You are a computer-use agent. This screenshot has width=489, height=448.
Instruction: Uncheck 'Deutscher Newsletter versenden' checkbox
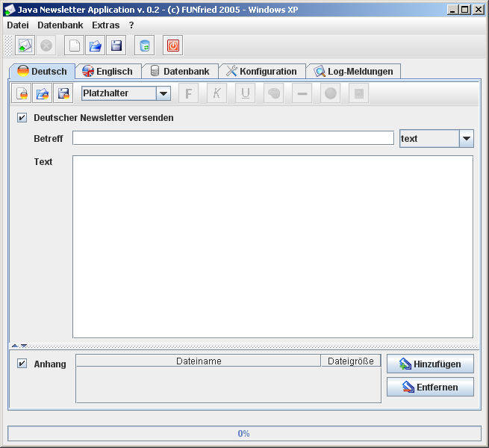22,117
